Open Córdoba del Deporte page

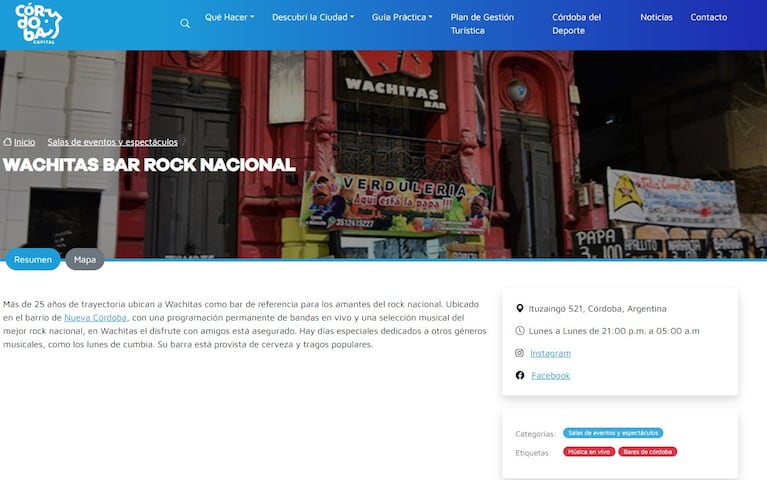coord(577,23)
